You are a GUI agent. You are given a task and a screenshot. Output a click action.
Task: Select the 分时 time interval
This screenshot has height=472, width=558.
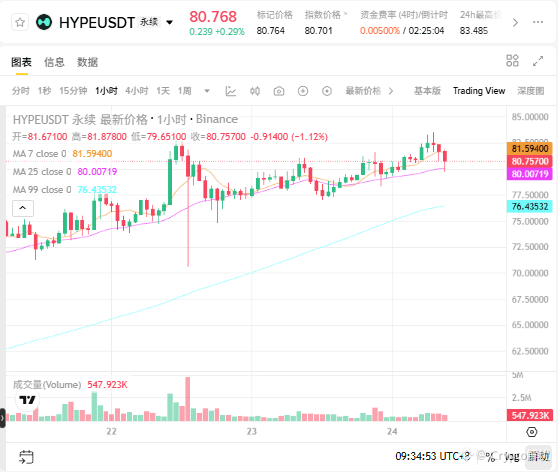pyautogui.click(x=21, y=91)
